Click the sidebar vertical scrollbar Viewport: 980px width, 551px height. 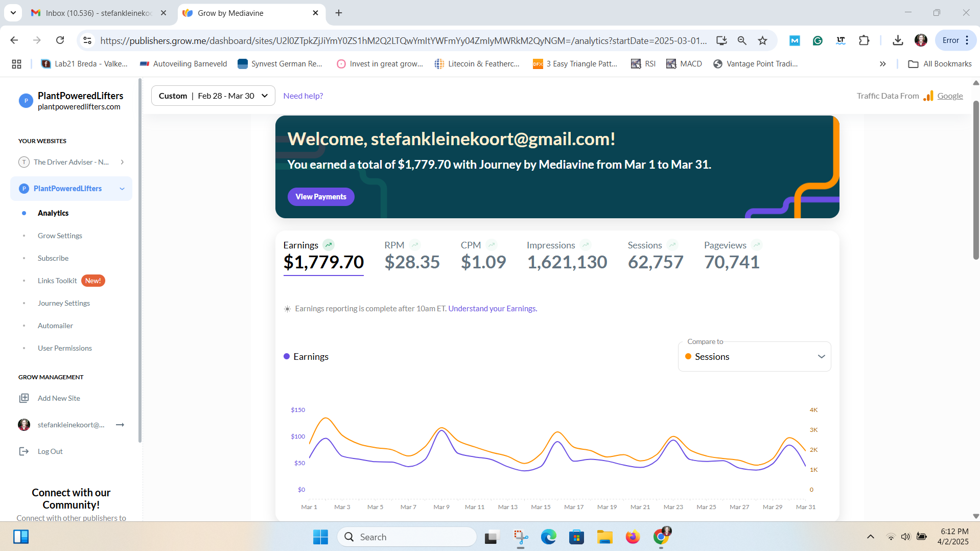coord(139,261)
